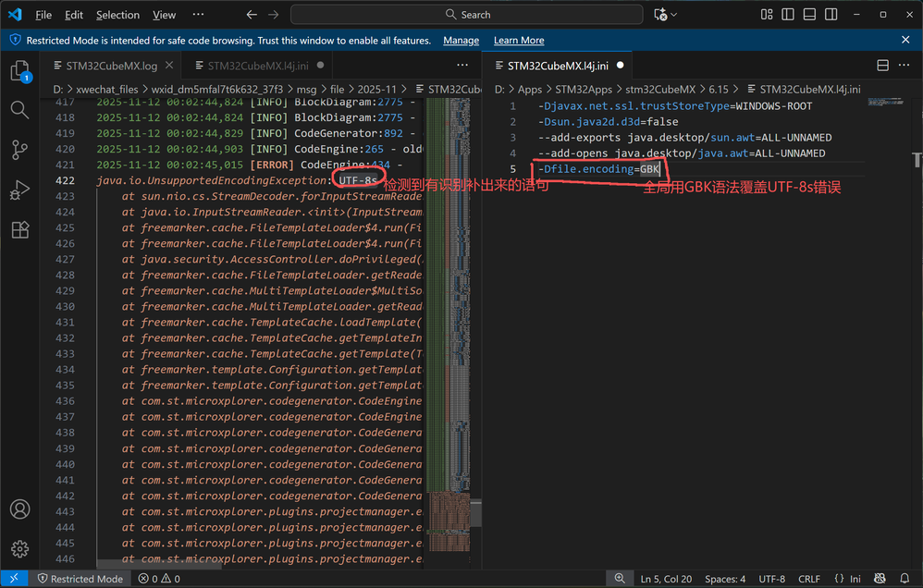Image resolution: width=923 pixels, height=588 pixels.
Task: Close the STM32CubeMX.log tab
Action: [x=169, y=66]
